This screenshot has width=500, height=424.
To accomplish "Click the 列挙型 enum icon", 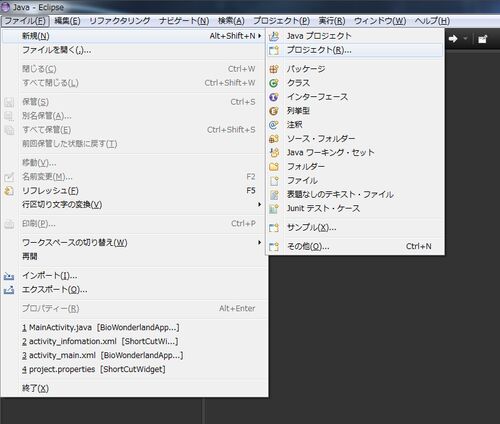I will click(x=274, y=111).
